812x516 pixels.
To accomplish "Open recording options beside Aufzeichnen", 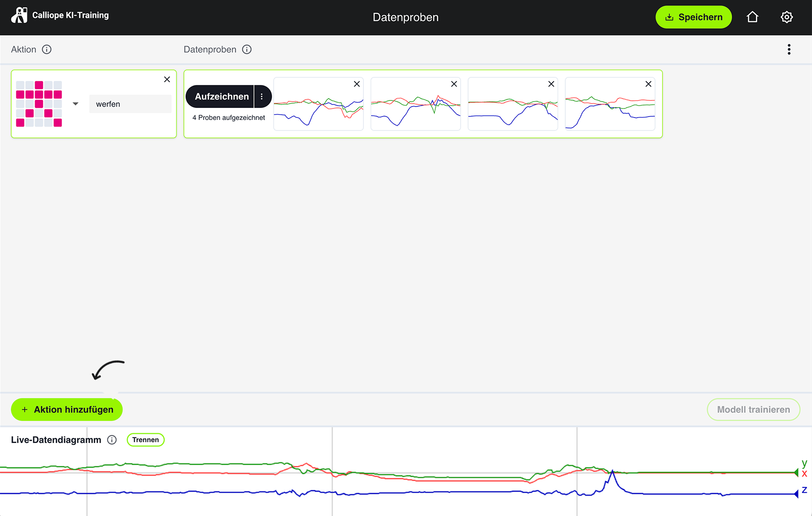I will pyautogui.click(x=262, y=97).
